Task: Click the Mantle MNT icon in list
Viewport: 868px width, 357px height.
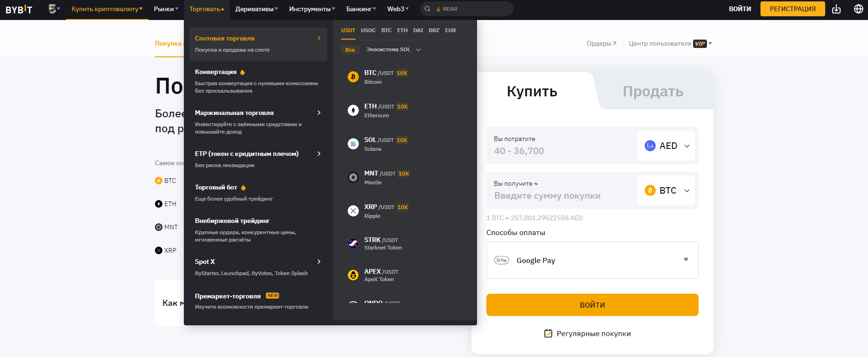Action: [353, 177]
